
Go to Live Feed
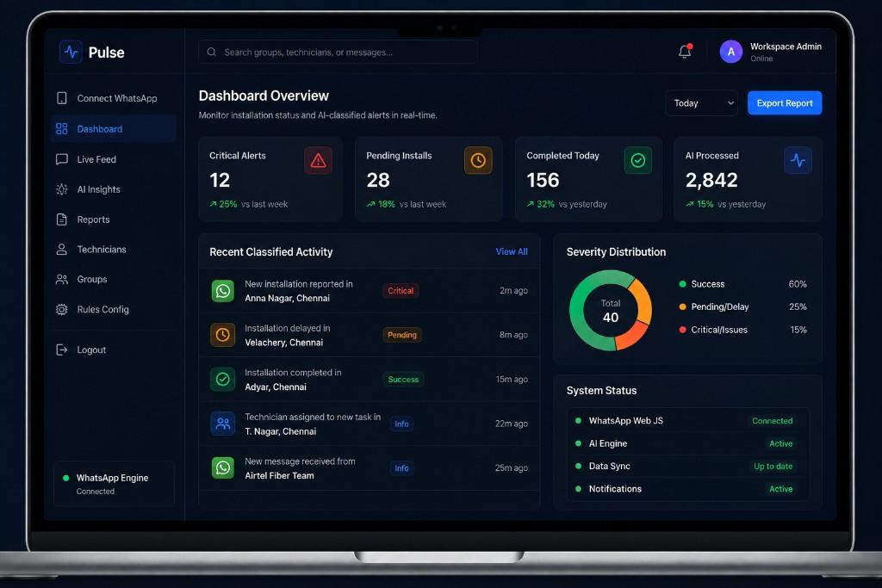113,159
